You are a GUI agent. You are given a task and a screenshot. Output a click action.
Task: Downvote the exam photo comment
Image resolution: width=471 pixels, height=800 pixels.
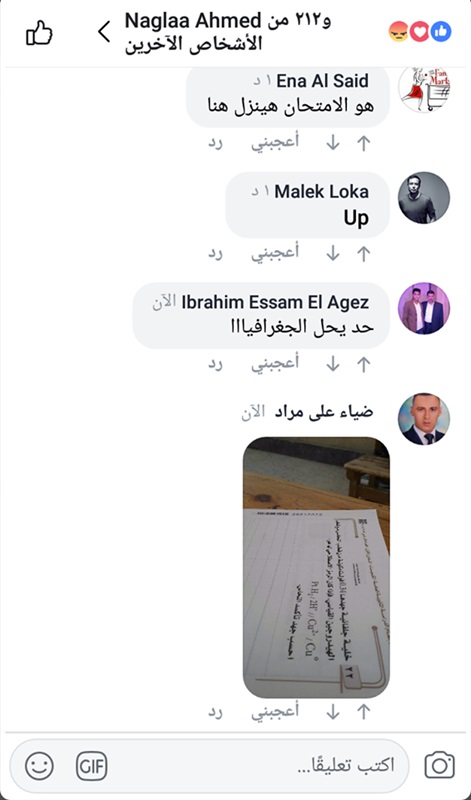point(333,713)
